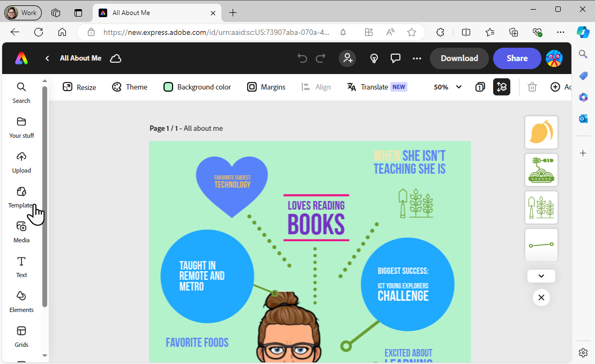Select the ICT YOUNG EXPLORERS CHALLENGE text

pos(403,292)
